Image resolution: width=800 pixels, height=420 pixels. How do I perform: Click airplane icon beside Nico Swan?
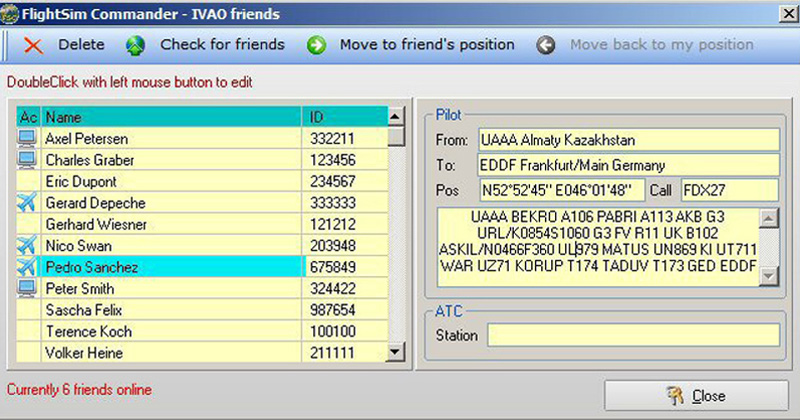pyautogui.click(x=27, y=245)
